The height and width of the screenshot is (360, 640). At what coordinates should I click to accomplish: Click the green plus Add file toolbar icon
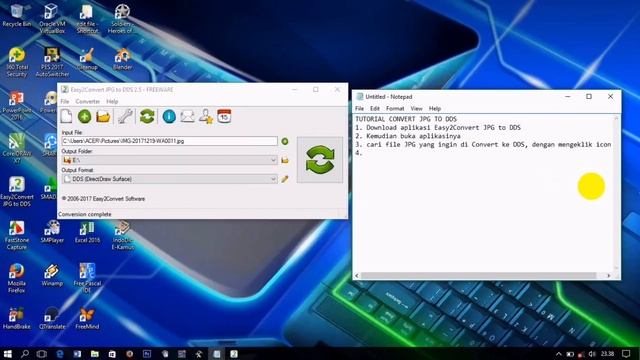point(84,117)
